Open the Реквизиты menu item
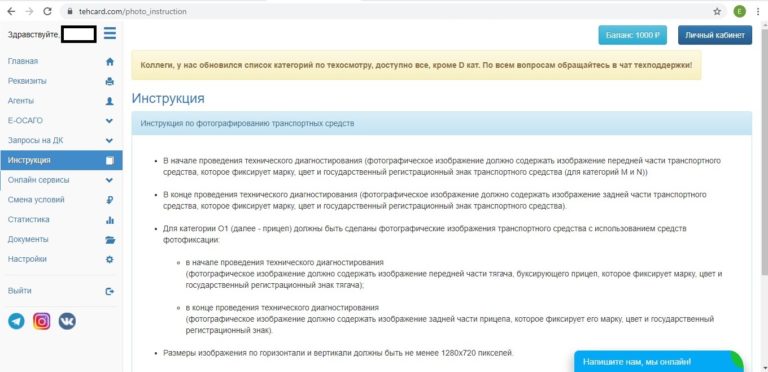768x372 pixels. pos(27,81)
